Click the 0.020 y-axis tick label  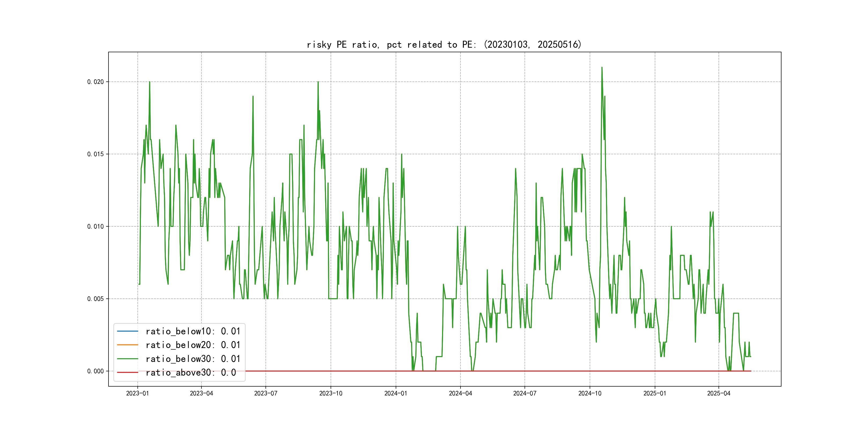pyautogui.click(x=95, y=82)
